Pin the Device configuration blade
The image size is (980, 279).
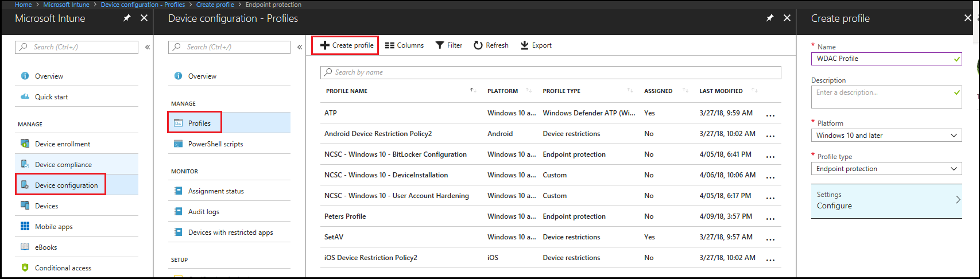(769, 18)
